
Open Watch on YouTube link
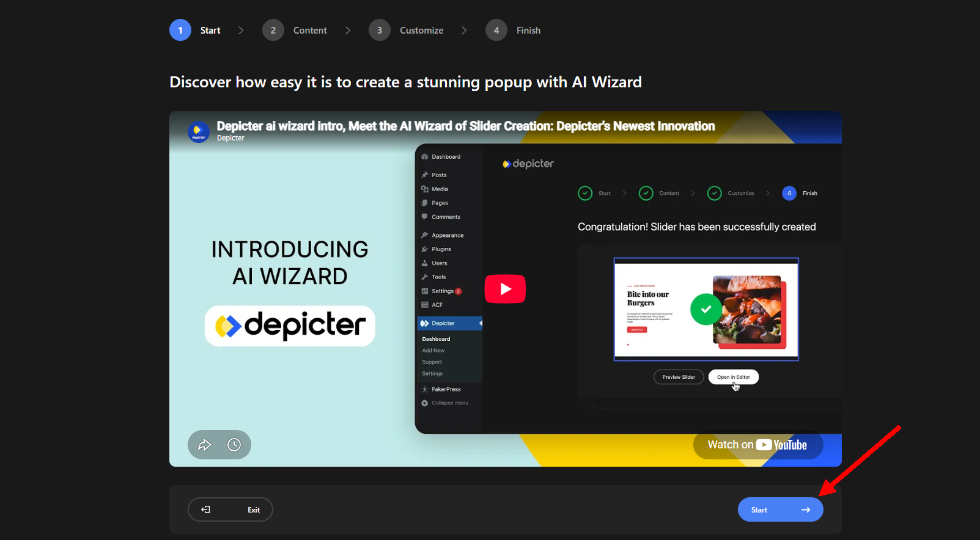point(758,445)
